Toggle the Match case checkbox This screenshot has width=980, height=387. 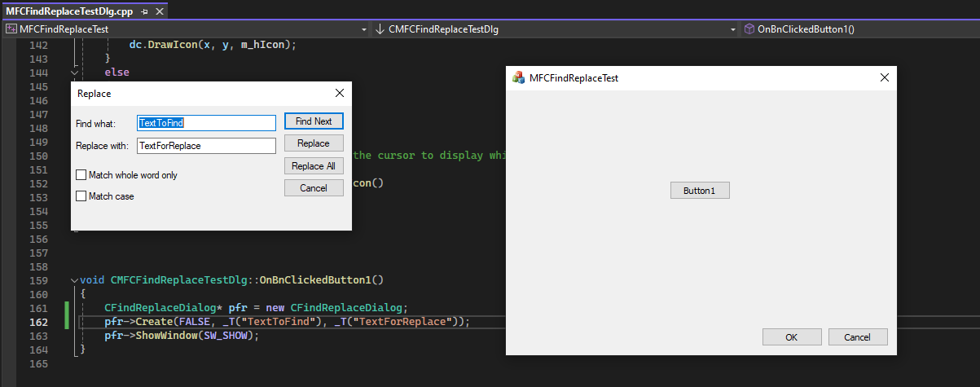(104, 196)
